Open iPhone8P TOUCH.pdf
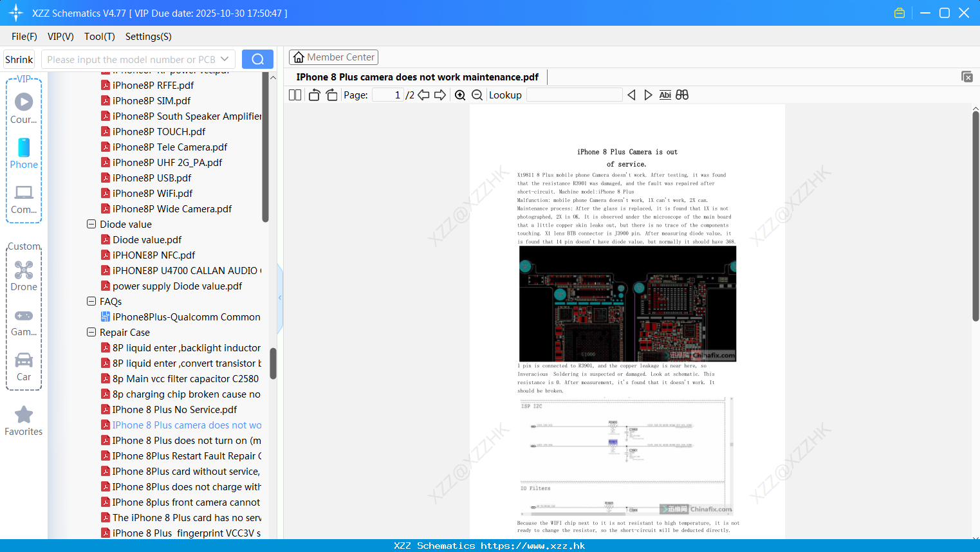The image size is (980, 552). pyautogui.click(x=159, y=132)
